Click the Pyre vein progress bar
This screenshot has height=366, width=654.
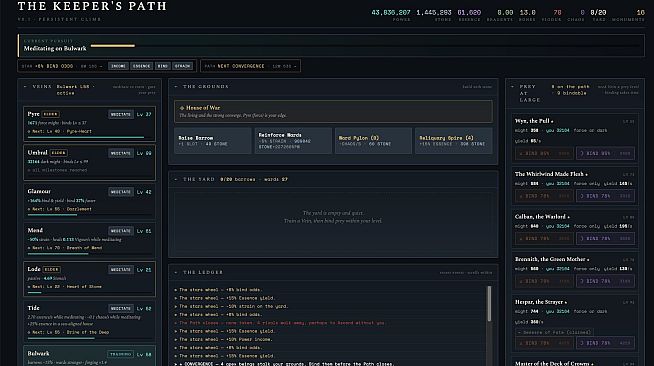[89, 137]
